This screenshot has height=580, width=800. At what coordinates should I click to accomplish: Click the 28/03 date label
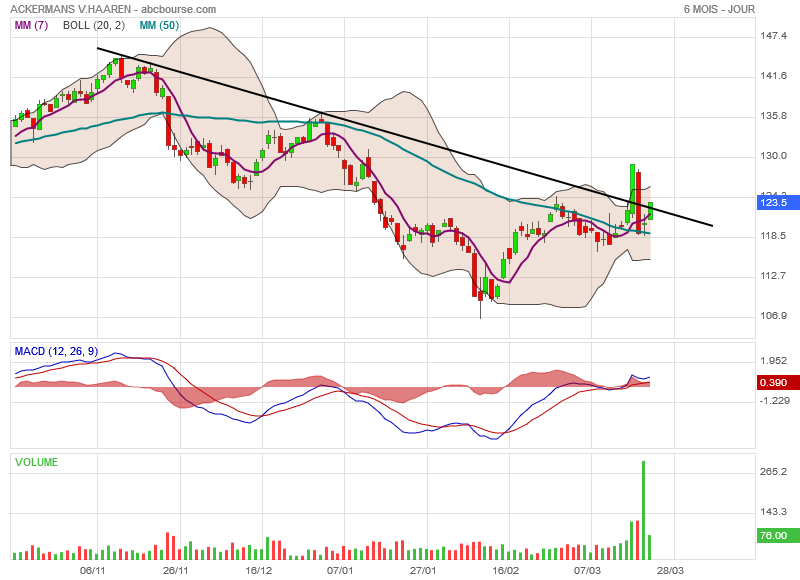(x=670, y=570)
